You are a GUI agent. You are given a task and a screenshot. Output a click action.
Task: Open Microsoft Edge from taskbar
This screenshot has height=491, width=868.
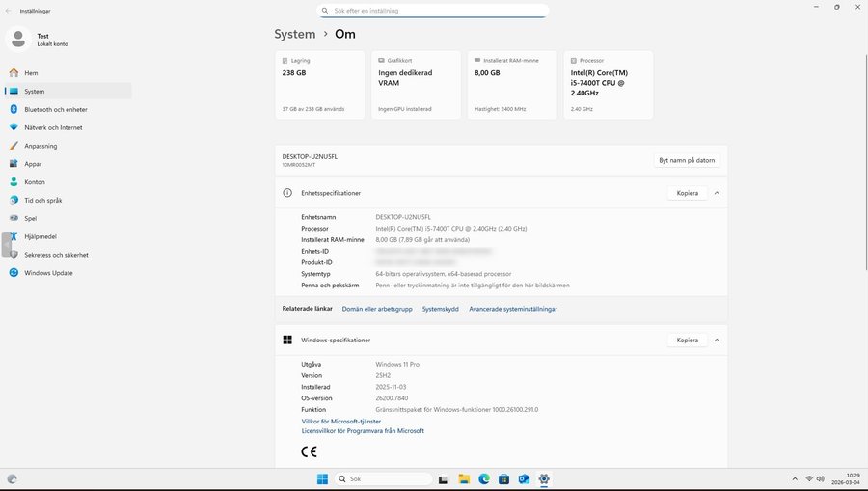click(484, 479)
